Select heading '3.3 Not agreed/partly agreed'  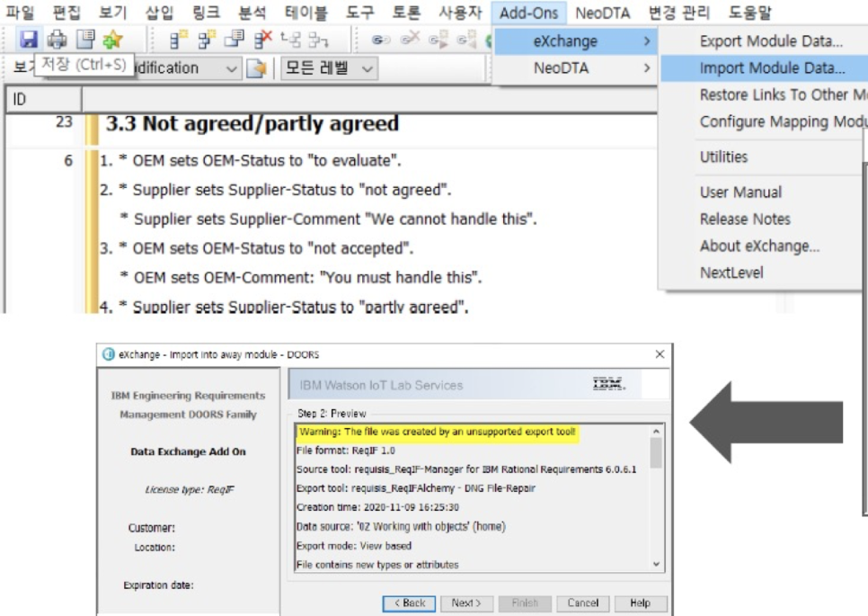252,123
